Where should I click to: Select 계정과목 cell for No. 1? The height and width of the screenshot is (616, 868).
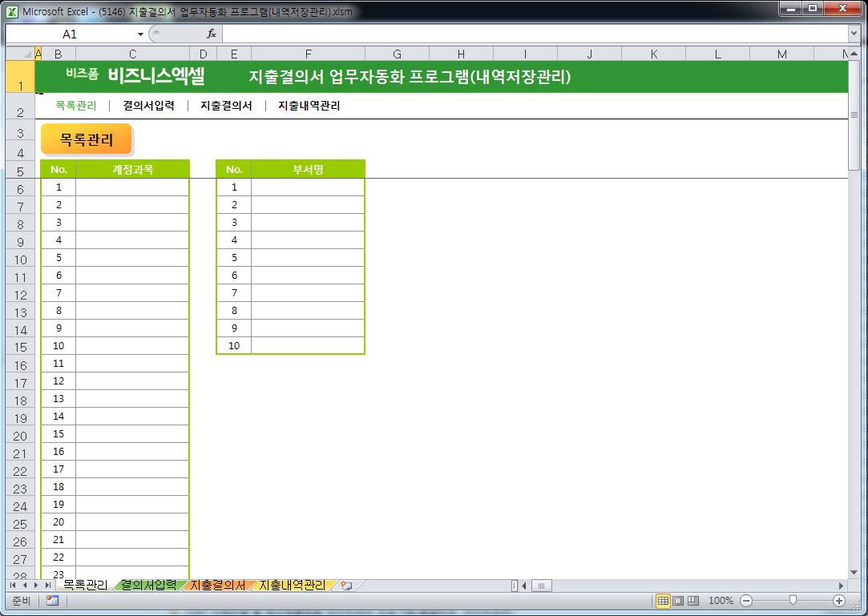tap(132, 187)
